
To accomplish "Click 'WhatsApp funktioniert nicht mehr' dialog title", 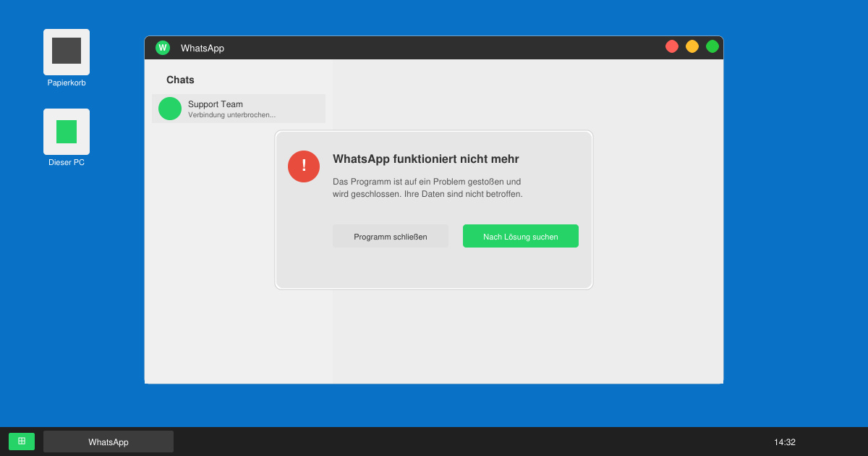I will (426, 159).
